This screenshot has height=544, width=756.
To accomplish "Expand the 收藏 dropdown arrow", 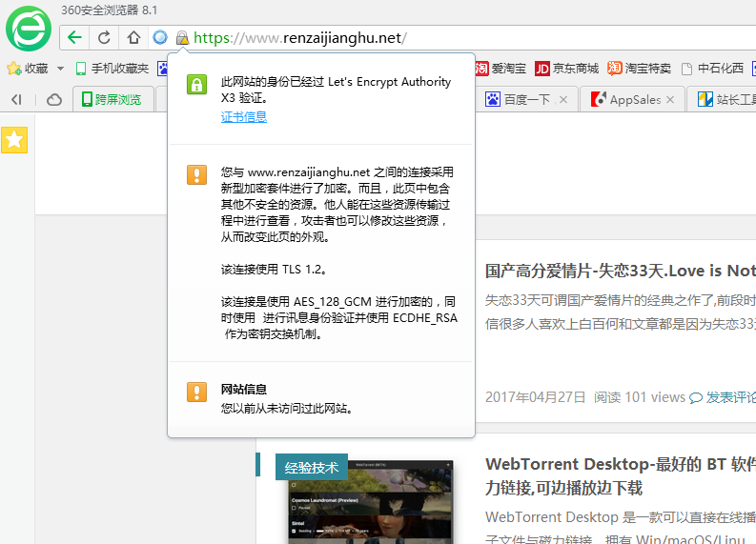I will pos(60,69).
